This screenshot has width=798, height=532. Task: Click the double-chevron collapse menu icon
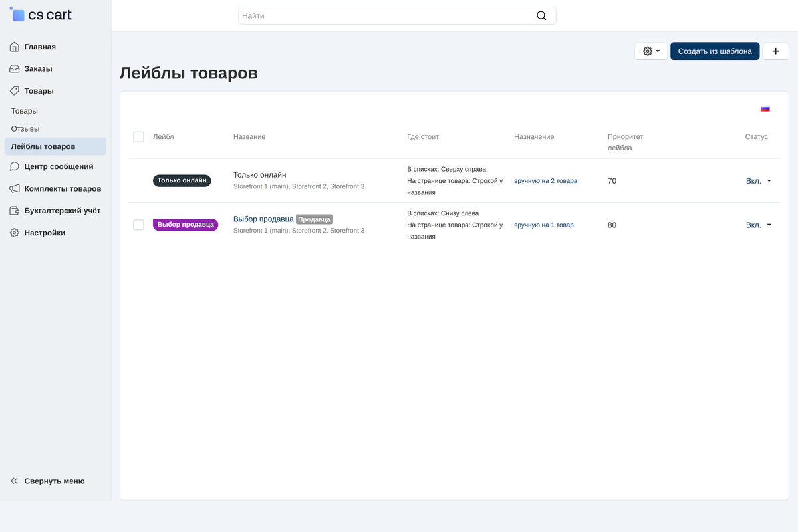point(15,481)
